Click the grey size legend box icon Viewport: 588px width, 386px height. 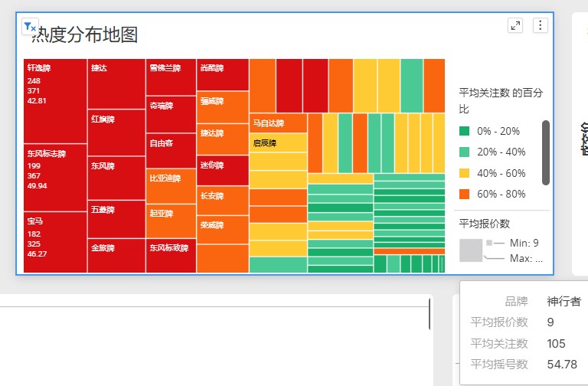coord(471,250)
